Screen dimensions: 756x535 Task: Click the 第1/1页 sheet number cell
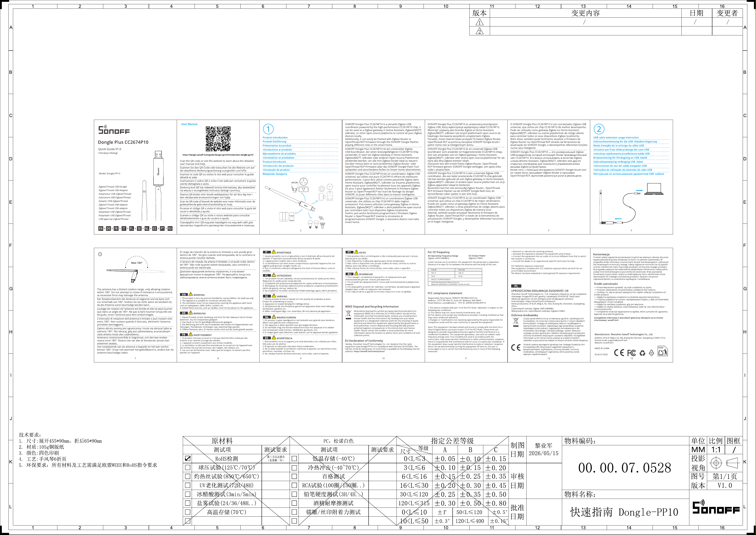coord(725,476)
